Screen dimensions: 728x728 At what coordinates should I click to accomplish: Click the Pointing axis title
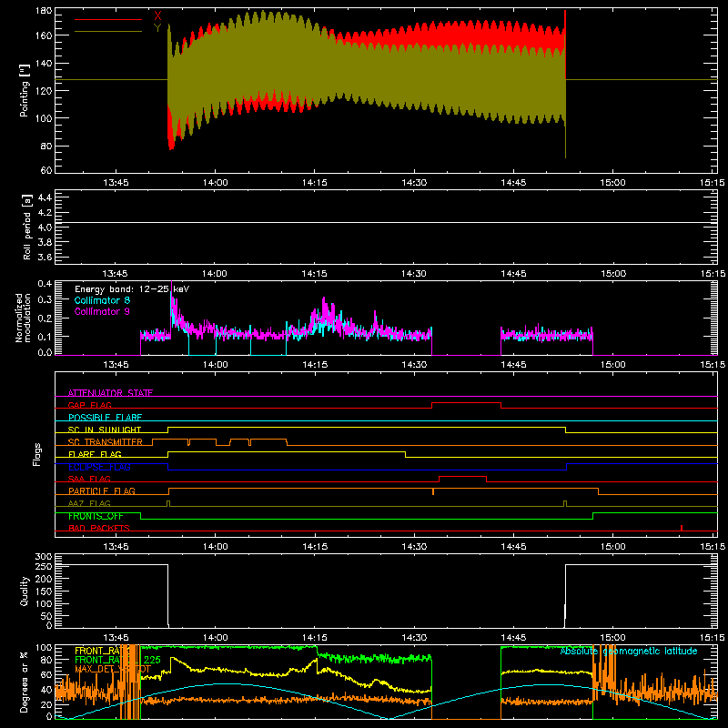tap(25, 90)
